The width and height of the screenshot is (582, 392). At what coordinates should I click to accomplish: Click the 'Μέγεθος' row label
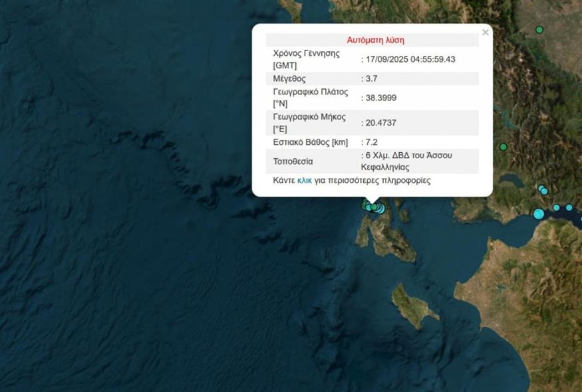tap(289, 78)
